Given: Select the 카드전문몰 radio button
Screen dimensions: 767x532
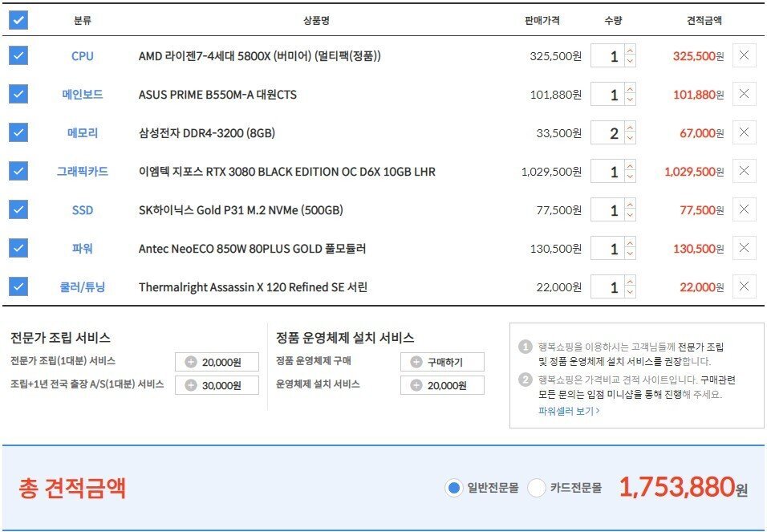Looking at the screenshot, I should pos(537,487).
